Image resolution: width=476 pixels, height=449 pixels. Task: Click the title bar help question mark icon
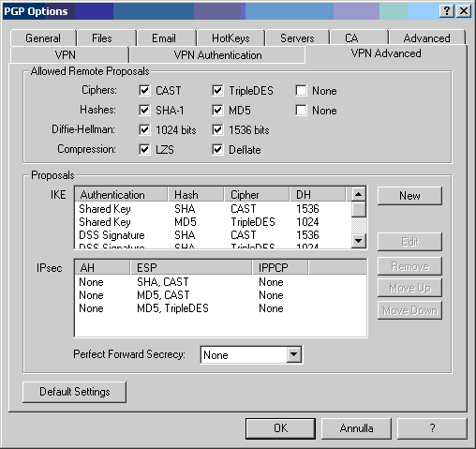[447, 11]
